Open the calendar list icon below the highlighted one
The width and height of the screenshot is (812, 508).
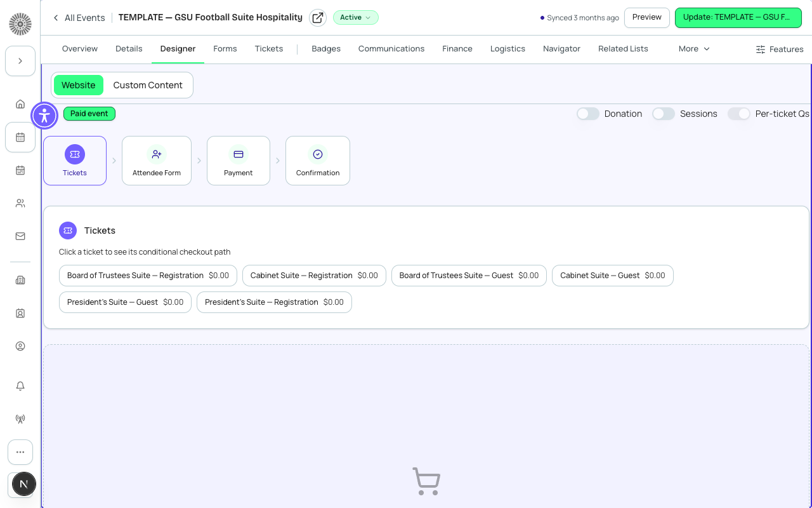pyautogui.click(x=20, y=170)
